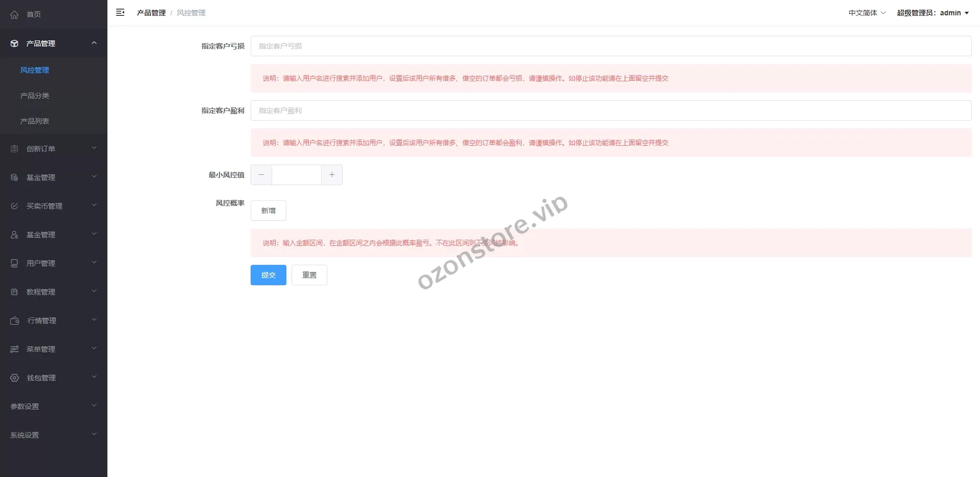
Task: Open the 产品分类 submenu item
Action: 35,96
